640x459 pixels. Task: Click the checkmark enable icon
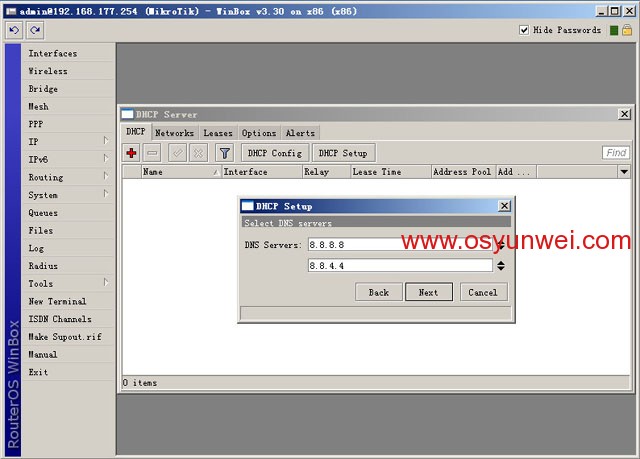pos(178,153)
